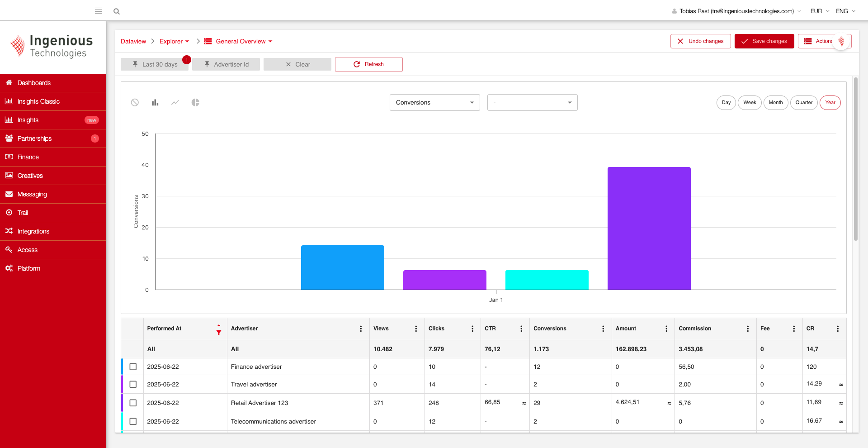The width and height of the screenshot is (868, 448).
Task: Open the EUR currency selector
Action: (x=819, y=11)
